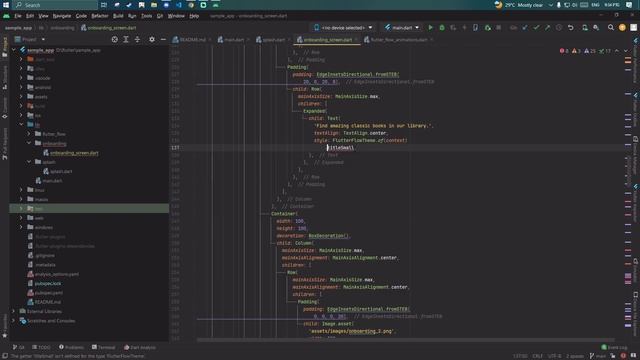Screen dimensions: 640x360
Task: Collapse the lib folder
Action: coord(21,124)
